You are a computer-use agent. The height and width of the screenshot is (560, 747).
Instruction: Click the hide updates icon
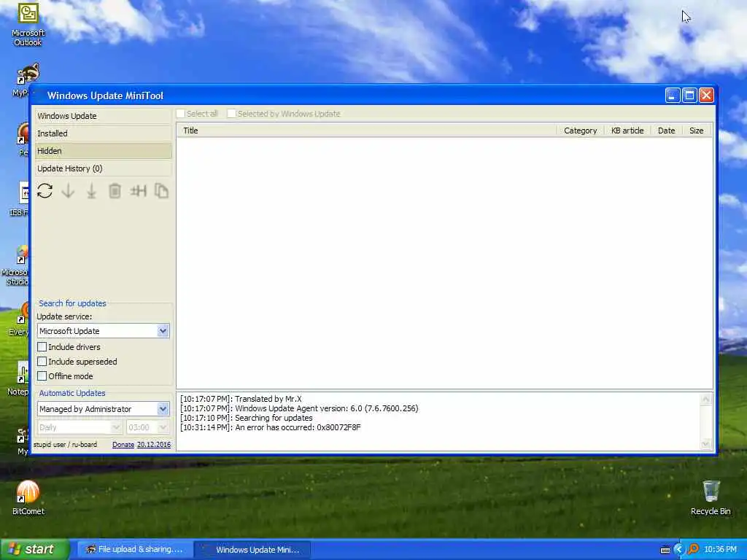tap(138, 191)
